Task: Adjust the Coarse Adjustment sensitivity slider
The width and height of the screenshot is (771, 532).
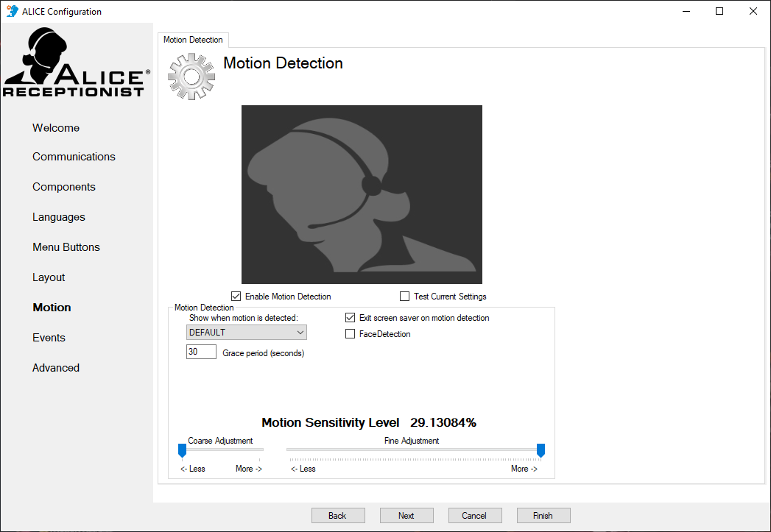Action: (182, 450)
